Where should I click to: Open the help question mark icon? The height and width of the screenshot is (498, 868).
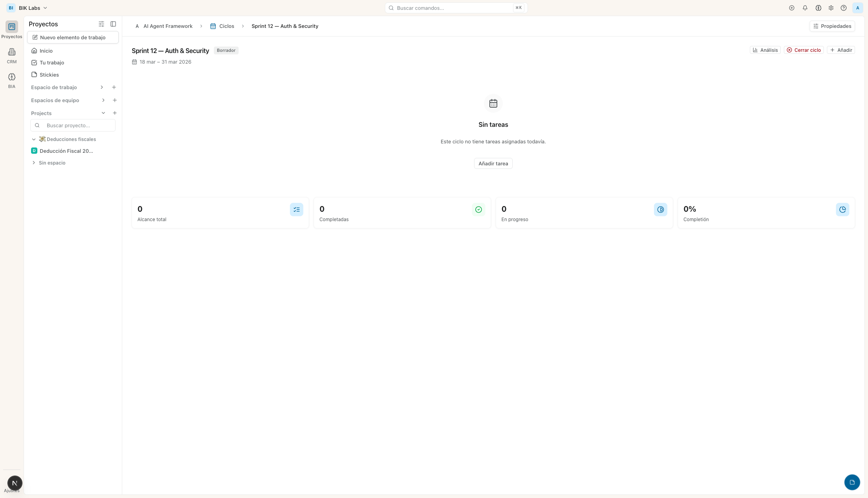point(843,8)
